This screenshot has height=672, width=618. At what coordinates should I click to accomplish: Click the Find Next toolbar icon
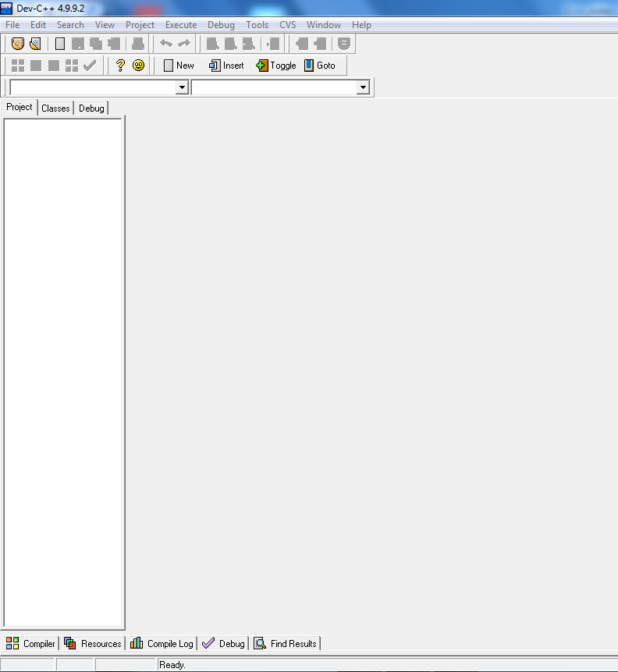[x=249, y=44]
